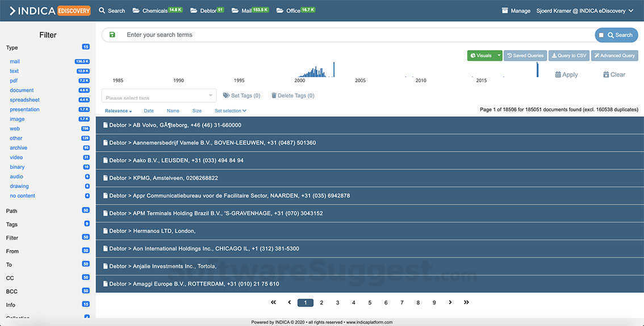644x326 pixels.
Task: Open the select tags dropdown
Action: 158,96
